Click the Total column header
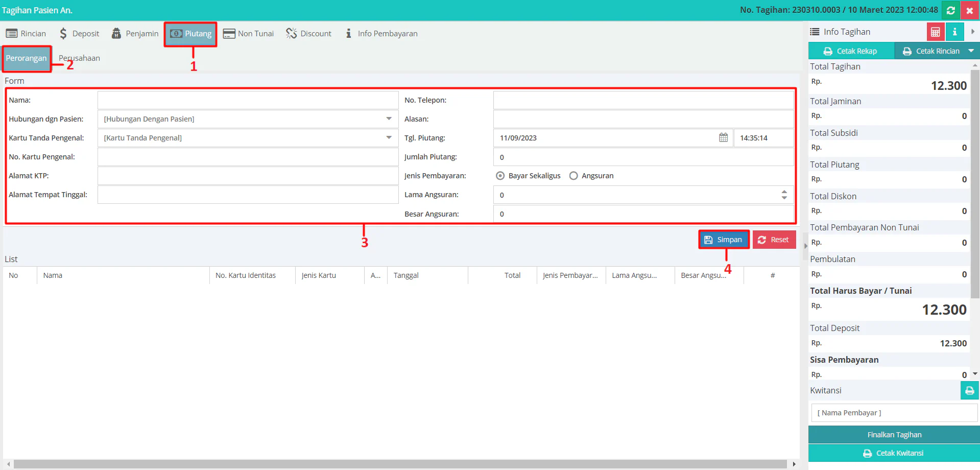Viewport: 980px width, 470px height. coord(503,275)
